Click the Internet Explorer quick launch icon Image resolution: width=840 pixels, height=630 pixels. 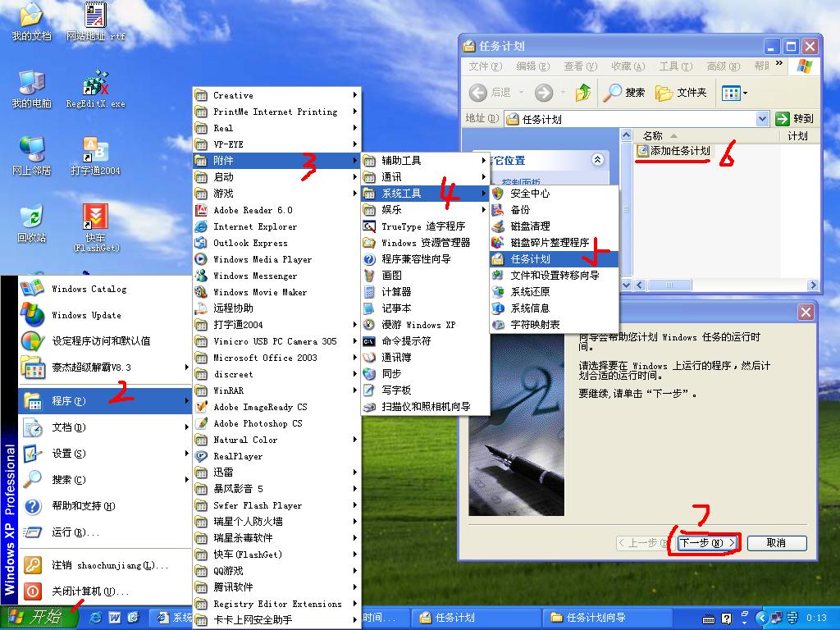click(x=96, y=618)
